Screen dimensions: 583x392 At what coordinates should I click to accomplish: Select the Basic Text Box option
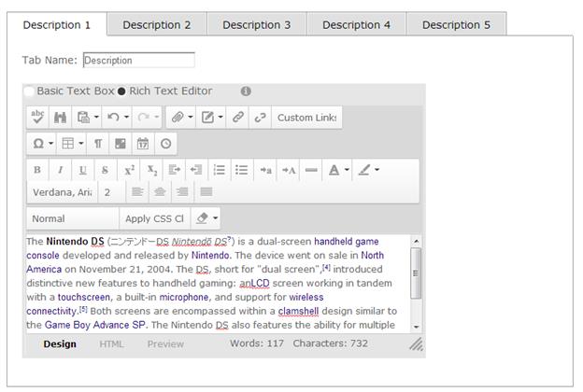coord(29,91)
